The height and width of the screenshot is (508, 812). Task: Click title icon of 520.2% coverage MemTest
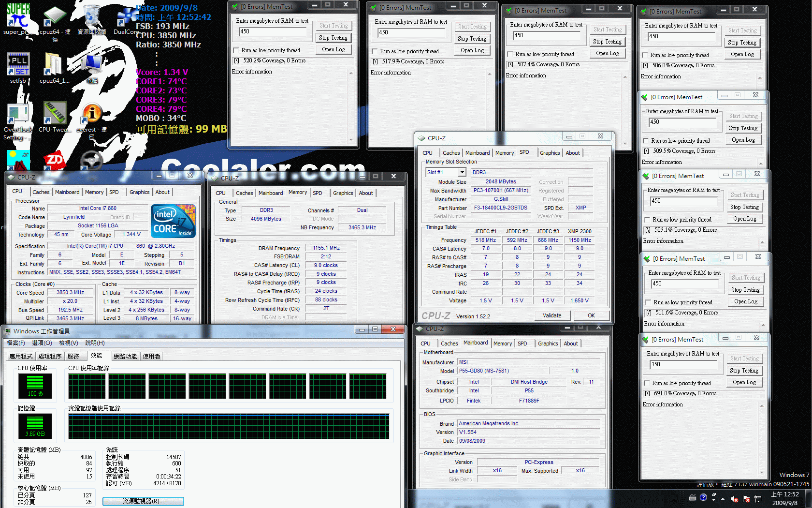pos(235,7)
